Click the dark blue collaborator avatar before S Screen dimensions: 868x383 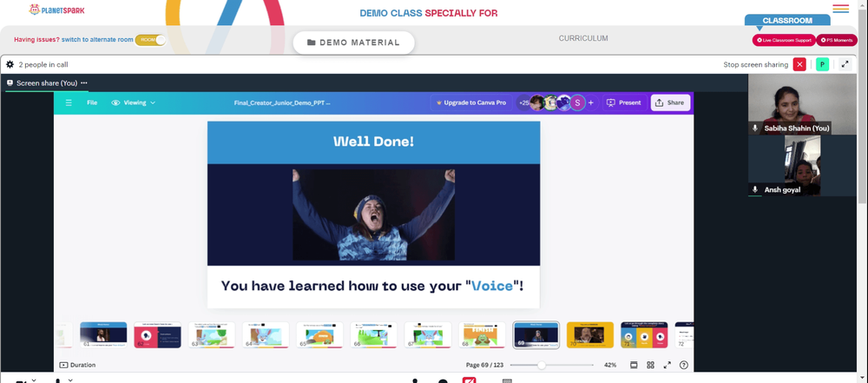coord(564,102)
